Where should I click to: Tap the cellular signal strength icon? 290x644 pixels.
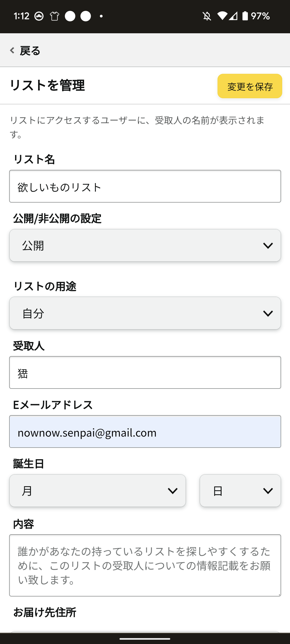point(233,16)
